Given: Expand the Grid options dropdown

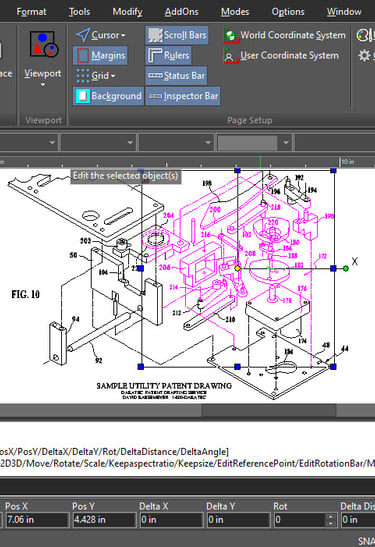Looking at the screenshot, I should point(113,76).
